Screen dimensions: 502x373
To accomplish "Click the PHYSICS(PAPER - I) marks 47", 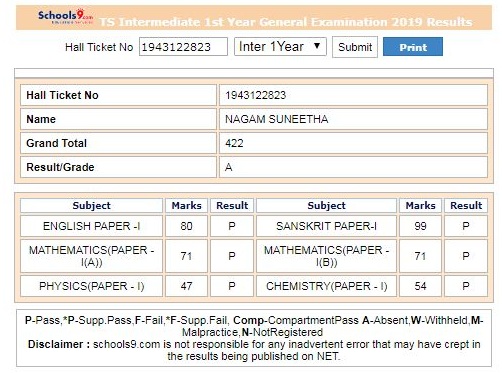I will click(186, 286).
